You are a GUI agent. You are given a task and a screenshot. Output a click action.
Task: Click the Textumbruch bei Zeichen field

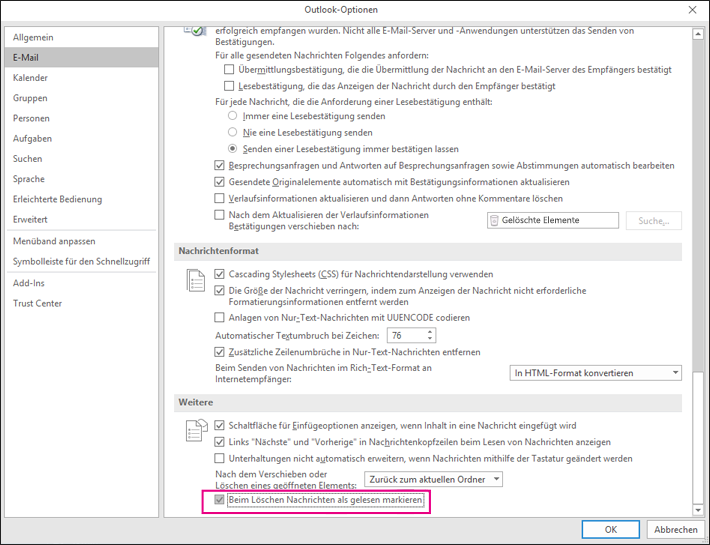coord(407,335)
